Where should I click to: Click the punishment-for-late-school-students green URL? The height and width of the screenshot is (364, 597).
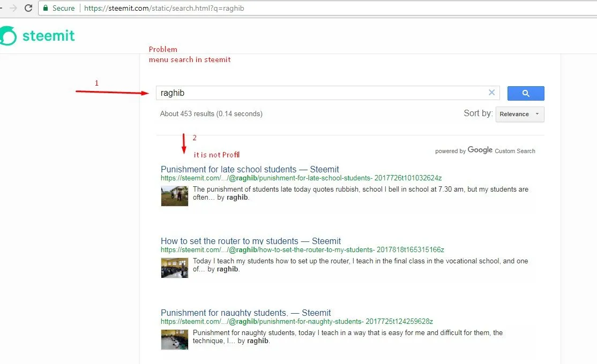pos(301,178)
